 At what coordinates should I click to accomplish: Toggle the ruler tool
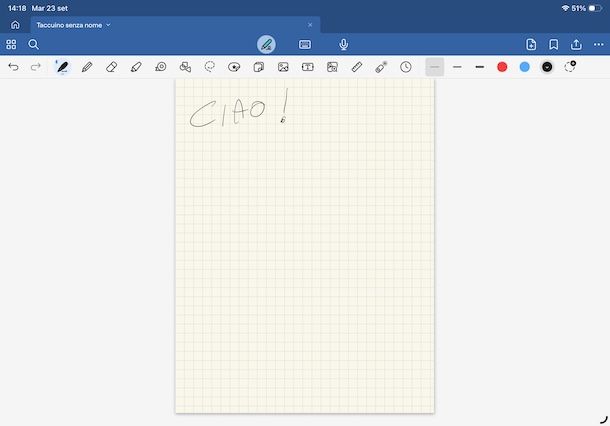pyautogui.click(x=357, y=67)
